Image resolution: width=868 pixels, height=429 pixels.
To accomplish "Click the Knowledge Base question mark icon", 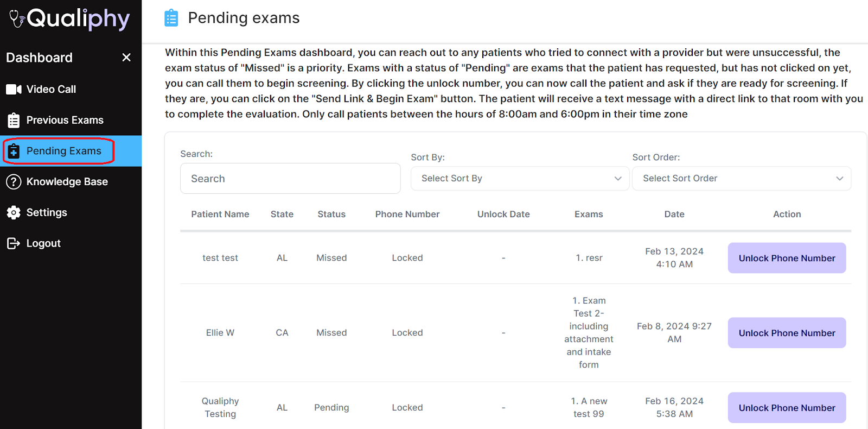I will 14,182.
